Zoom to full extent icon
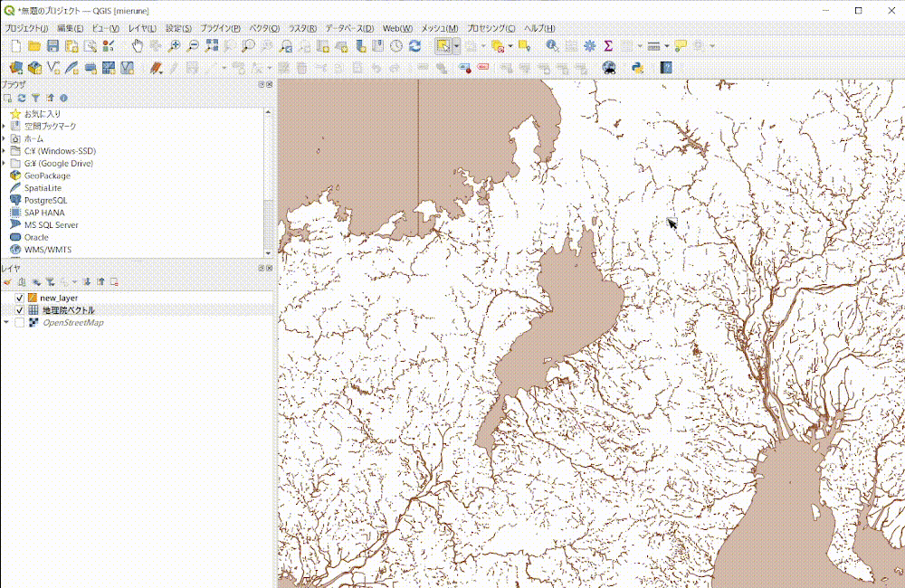The width and height of the screenshot is (905, 588). coord(212,46)
